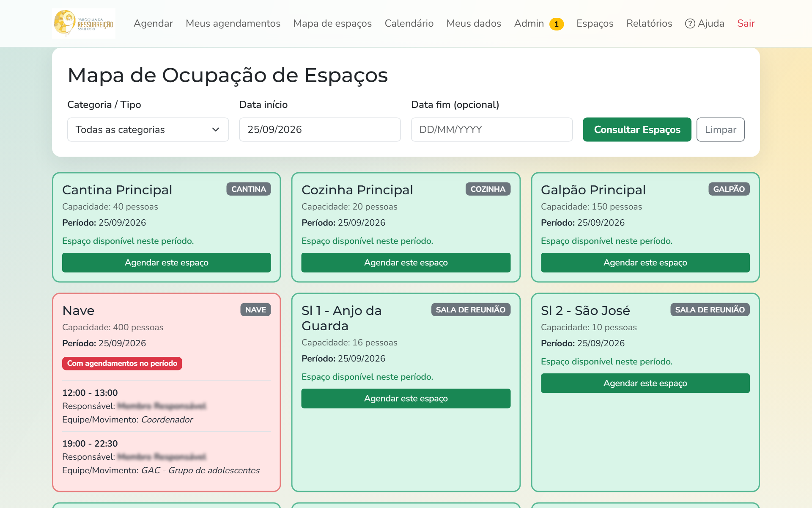Click the GALPÃO category badge

(729, 189)
